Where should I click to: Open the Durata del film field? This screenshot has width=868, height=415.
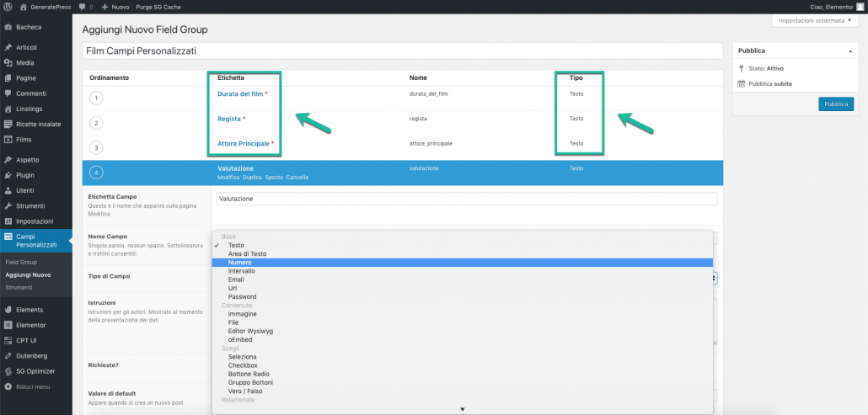[x=239, y=94]
